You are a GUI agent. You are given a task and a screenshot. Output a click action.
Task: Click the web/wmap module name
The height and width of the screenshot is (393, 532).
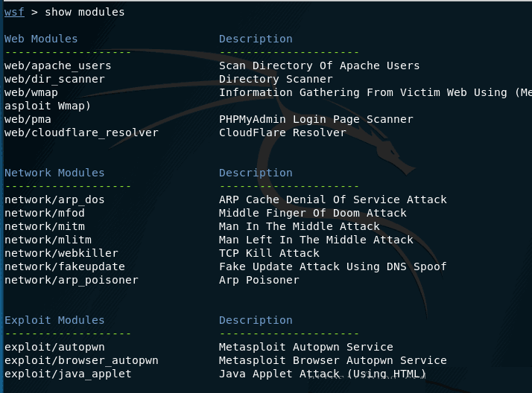coord(31,92)
